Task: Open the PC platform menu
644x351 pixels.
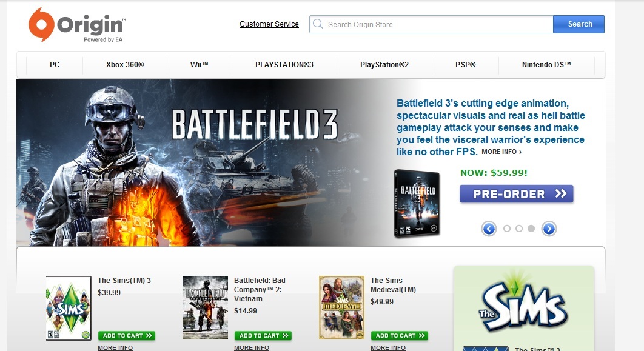Action: click(x=55, y=65)
